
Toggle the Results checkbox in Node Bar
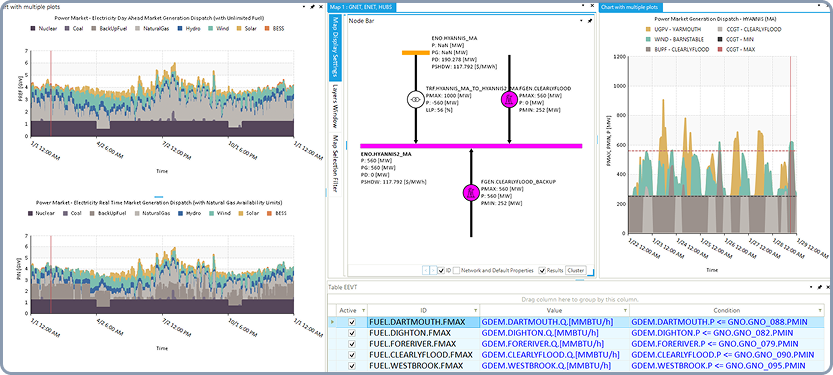542,270
